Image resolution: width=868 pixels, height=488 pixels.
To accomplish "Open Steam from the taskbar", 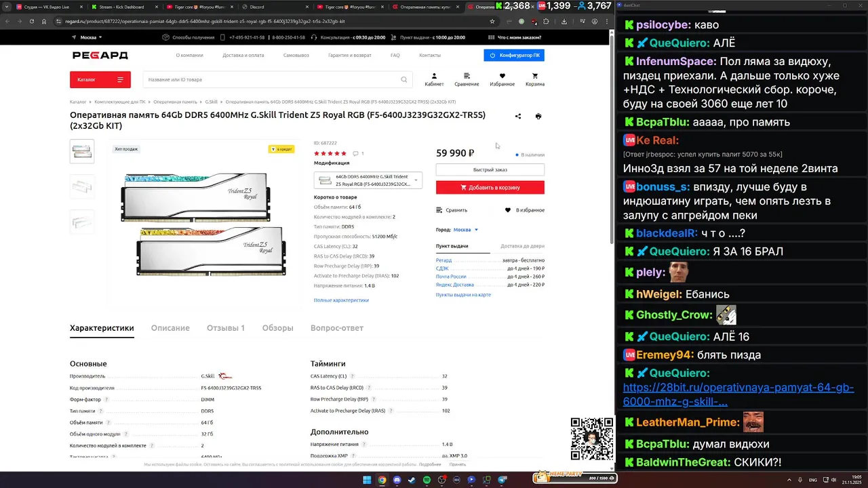I will (412, 480).
